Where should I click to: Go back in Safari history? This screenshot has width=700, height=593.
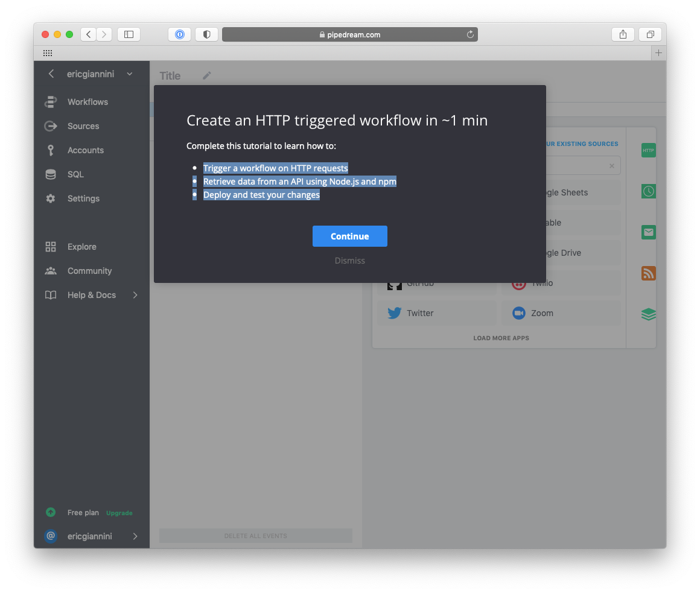[x=88, y=34]
